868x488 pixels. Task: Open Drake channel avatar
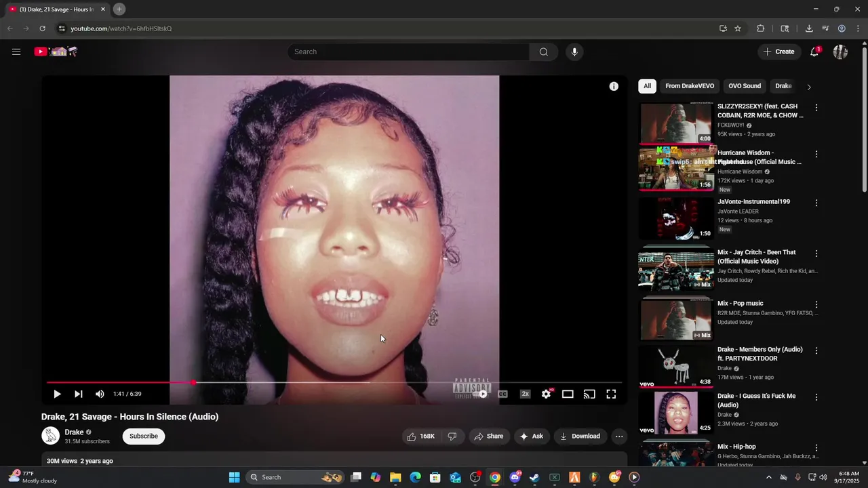click(50, 436)
